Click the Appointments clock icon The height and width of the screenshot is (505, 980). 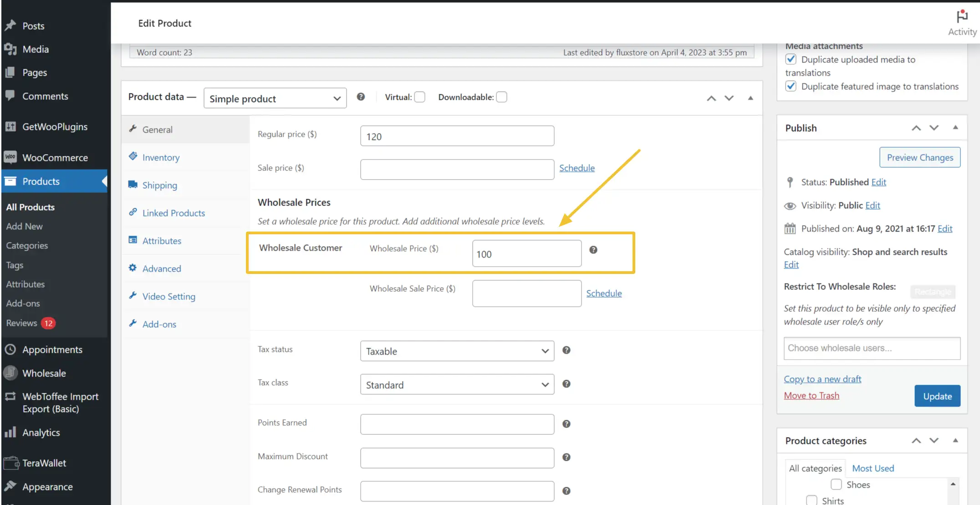pos(10,350)
